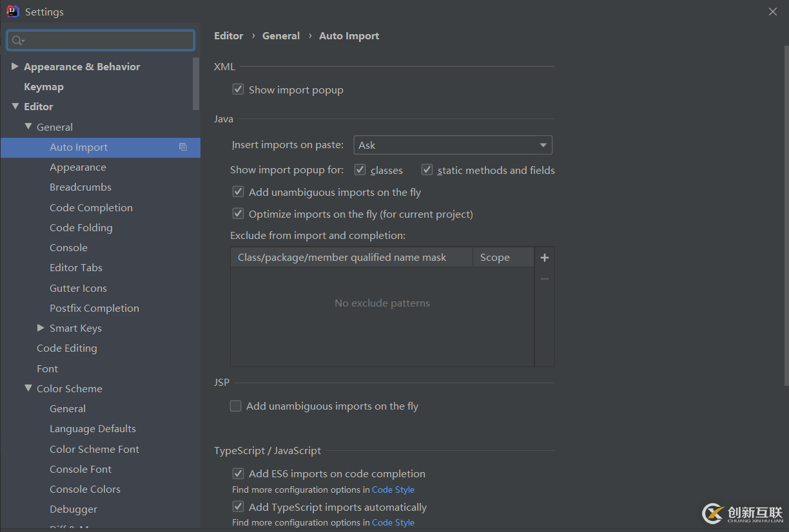
Task: Open Code Editing settings
Action: point(67,348)
